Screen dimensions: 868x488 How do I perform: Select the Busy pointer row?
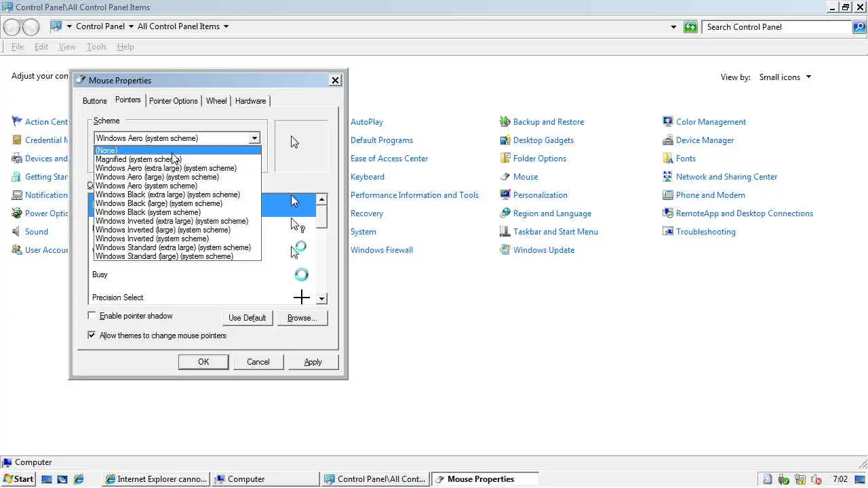click(202, 274)
